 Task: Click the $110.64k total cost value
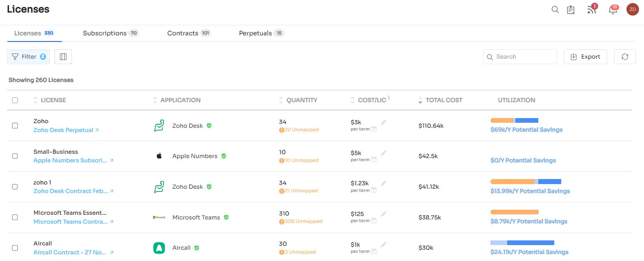431,126
